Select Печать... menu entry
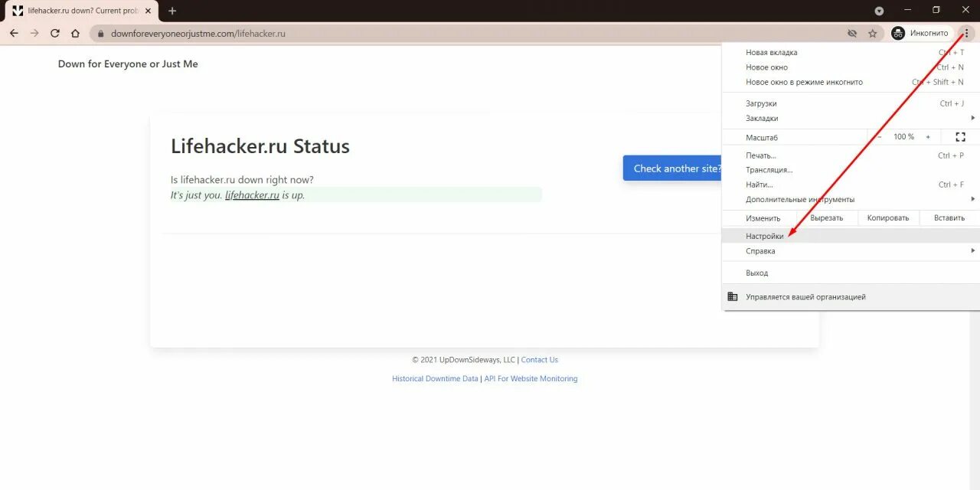 click(x=851, y=155)
